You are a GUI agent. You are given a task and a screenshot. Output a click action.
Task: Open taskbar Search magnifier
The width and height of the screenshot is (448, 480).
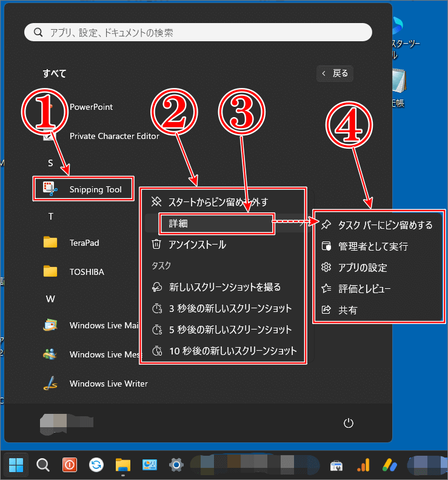43,465
